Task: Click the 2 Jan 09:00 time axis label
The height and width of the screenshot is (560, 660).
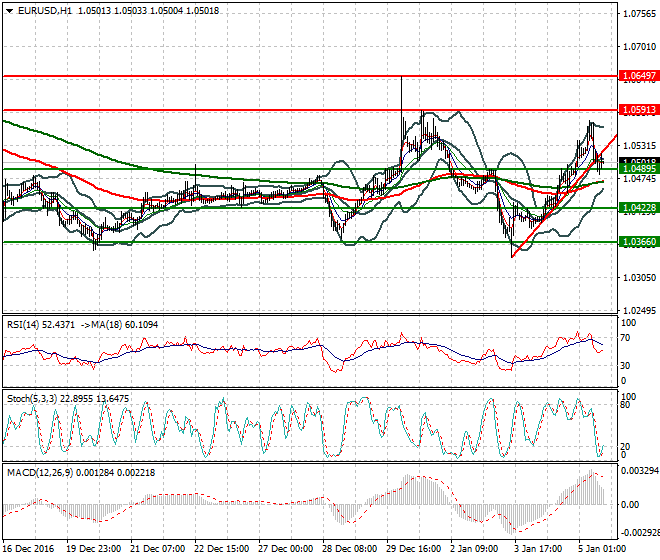Action: (474, 549)
